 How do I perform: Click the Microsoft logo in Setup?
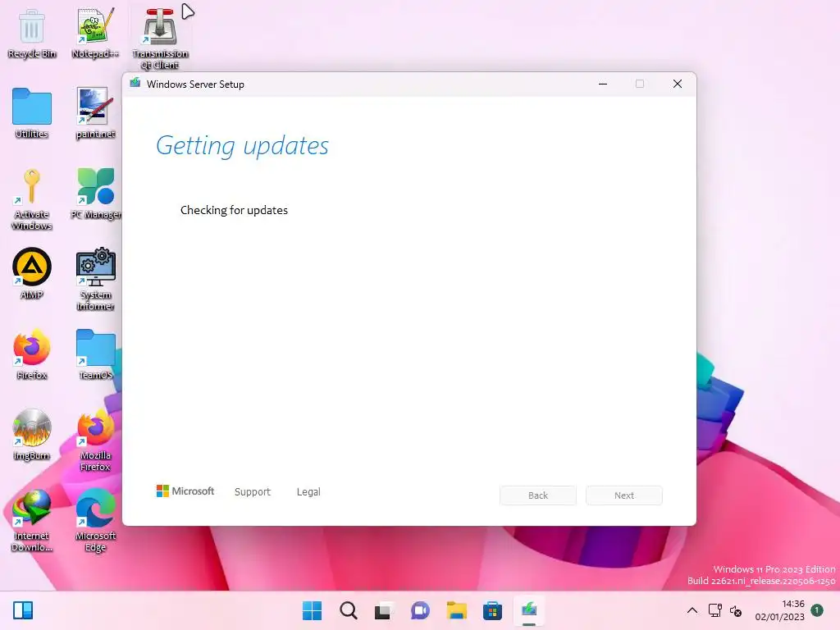tap(185, 491)
